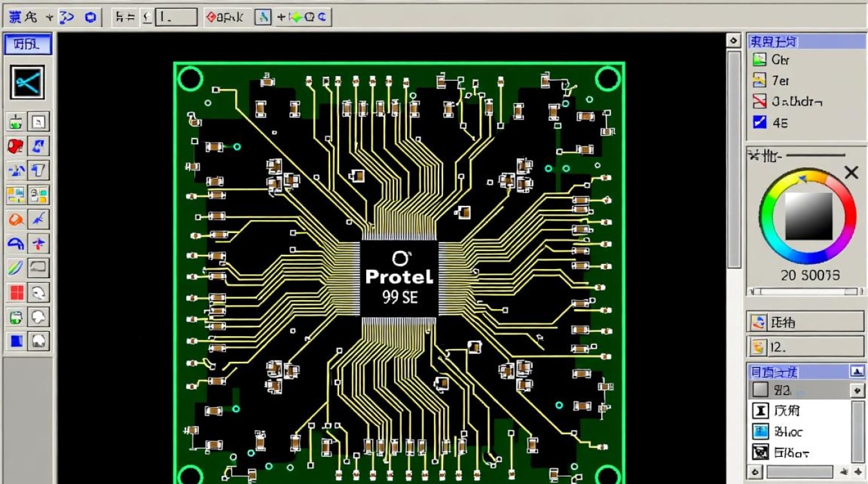Toggle the red crossed-out layer item
The image size is (868, 484).
[x=760, y=101]
